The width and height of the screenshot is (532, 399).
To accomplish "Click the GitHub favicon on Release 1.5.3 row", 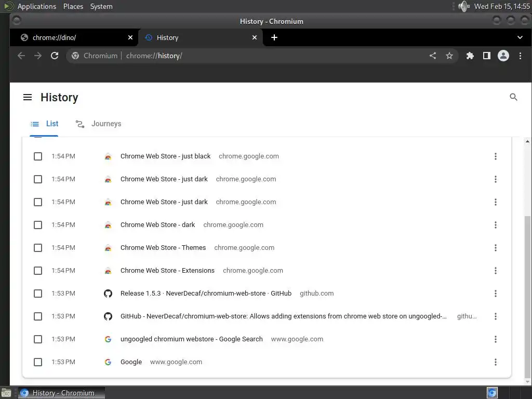I will click(x=108, y=294).
